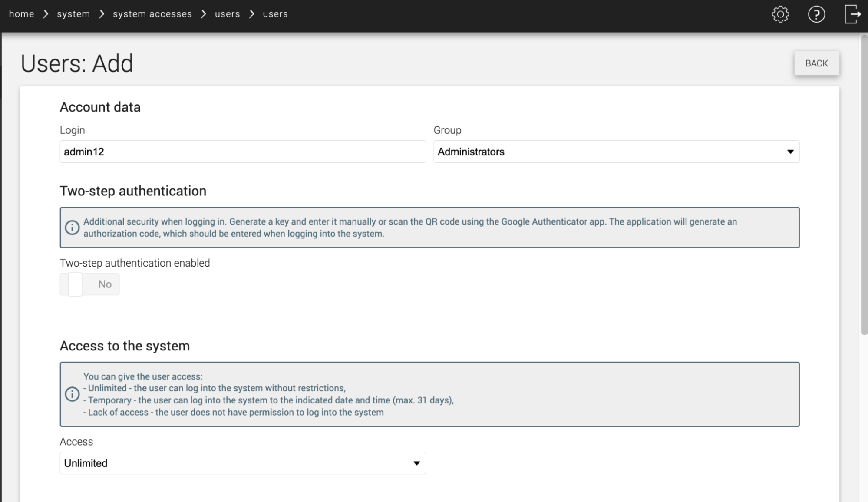This screenshot has height=502, width=868.
Task: Click the Group field label
Action: coord(447,130)
